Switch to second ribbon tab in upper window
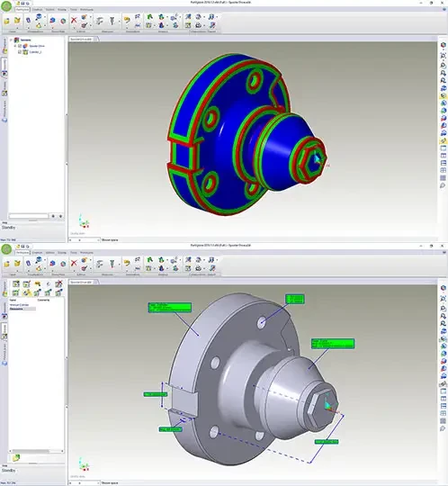 pyautogui.click(x=38, y=10)
